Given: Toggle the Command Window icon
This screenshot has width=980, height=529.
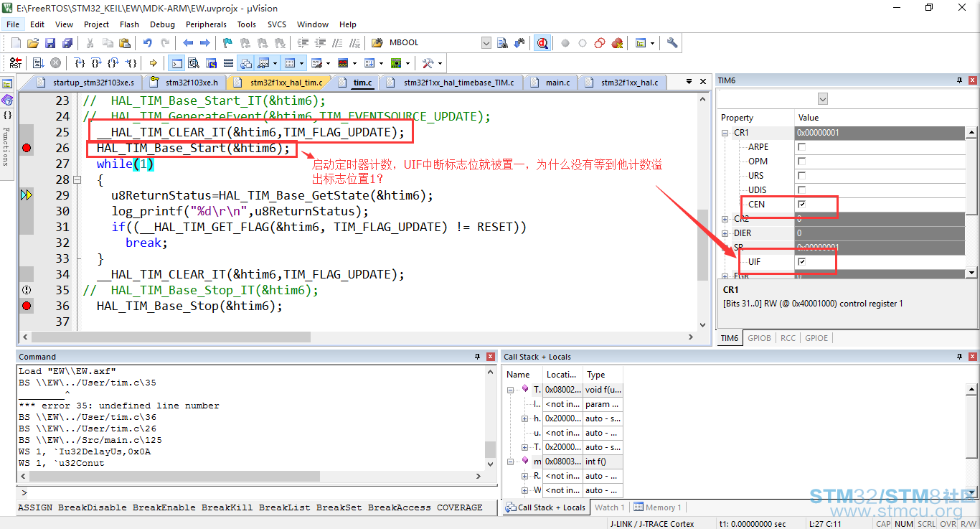Looking at the screenshot, I should 176,63.
